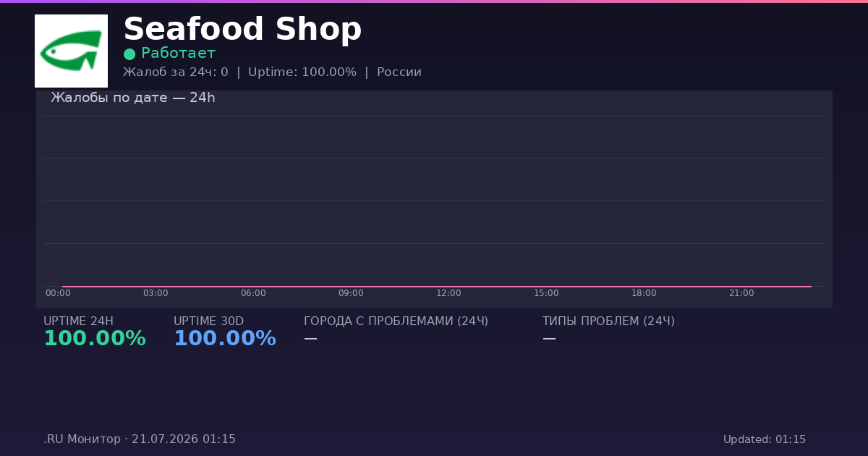Click the Жалоб за 24ч: 0 text
The image size is (868, 456).
(x=176, y=72)
